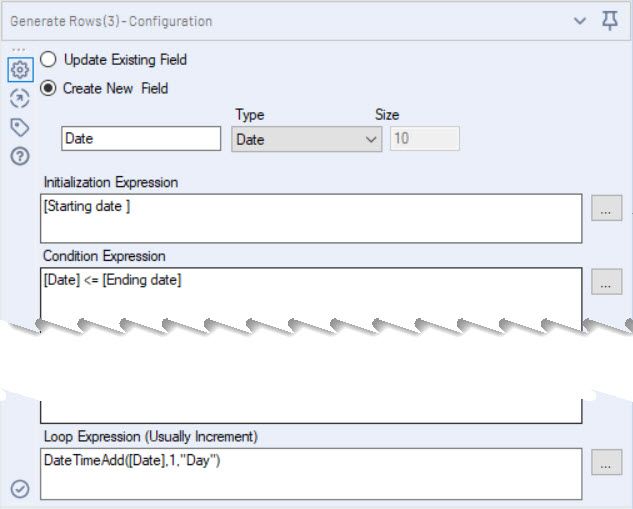The image size is (633, 509).
Task: Pin the Configuration window
Action: 610,20
